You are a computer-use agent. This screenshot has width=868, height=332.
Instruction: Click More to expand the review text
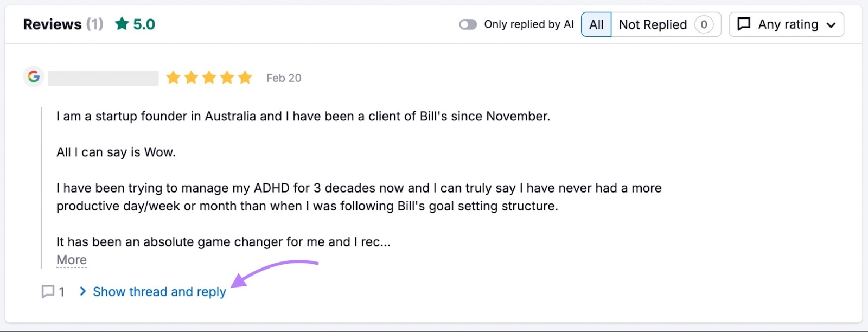click(x=71, y=259)
